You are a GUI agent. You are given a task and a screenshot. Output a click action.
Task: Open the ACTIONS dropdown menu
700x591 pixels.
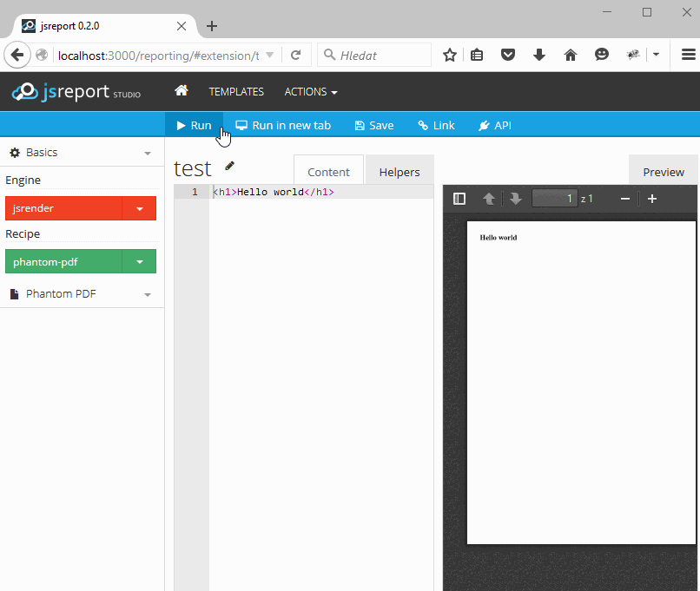(x=311, y=91)
